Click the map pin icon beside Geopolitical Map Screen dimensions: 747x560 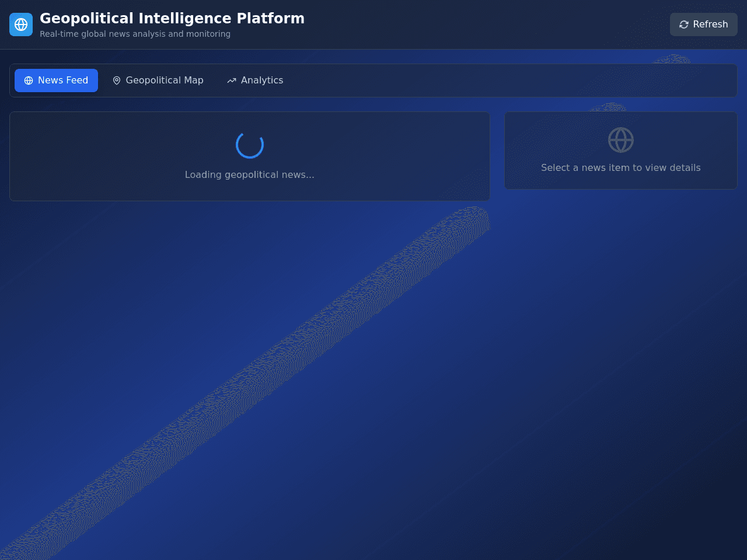point(117,80)
